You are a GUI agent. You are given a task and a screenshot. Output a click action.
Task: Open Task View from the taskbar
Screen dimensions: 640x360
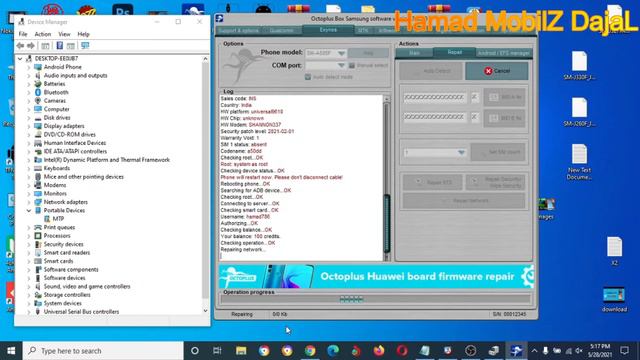[217, 351]
